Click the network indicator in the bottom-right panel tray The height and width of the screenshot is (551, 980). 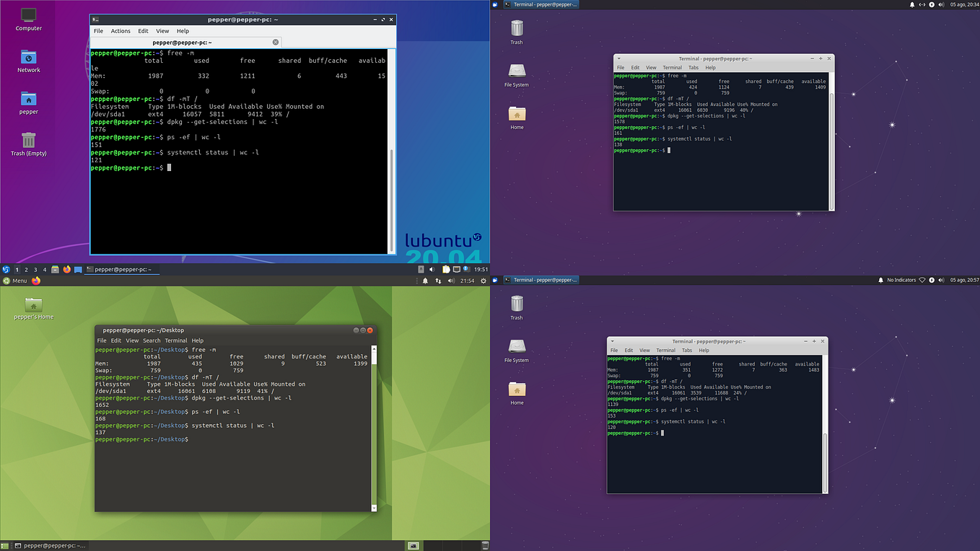click(x=922, y=280)
